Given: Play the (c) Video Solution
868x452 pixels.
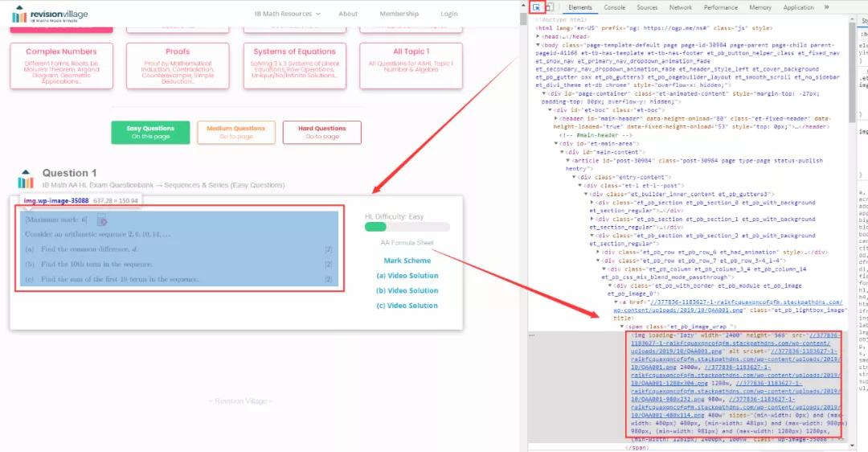Looking at the screenshot, I should coord(407,305).
